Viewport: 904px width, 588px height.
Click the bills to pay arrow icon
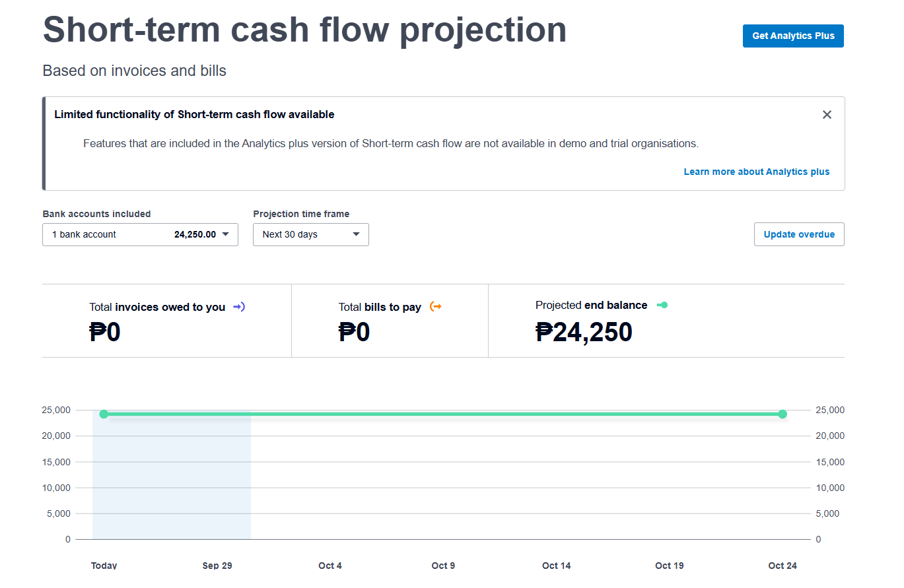pos(435,306)
